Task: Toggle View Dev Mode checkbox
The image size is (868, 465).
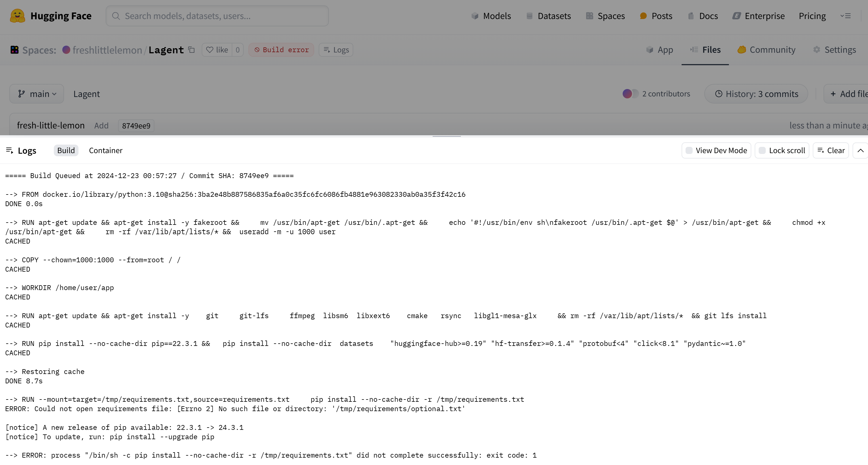Action: point(689,150)
